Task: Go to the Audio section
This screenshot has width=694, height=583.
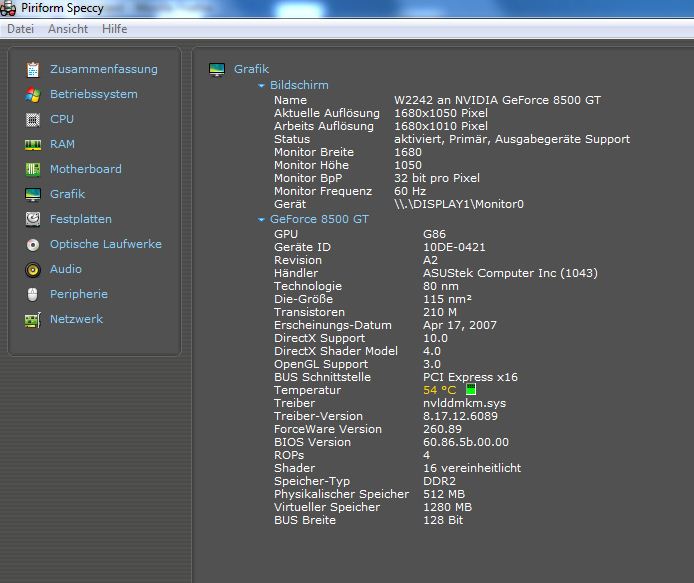Action: [x=66, y=269]
